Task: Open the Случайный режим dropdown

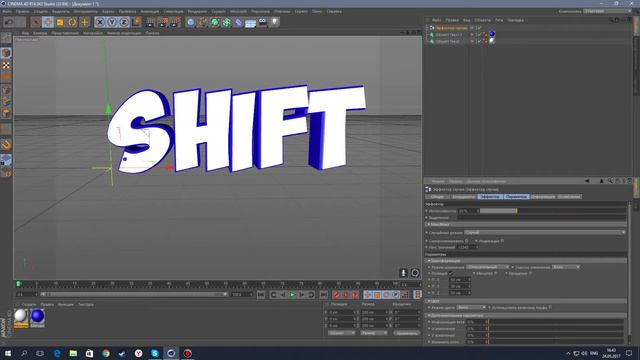Action: pyautogui.click(x=545, y=232)
